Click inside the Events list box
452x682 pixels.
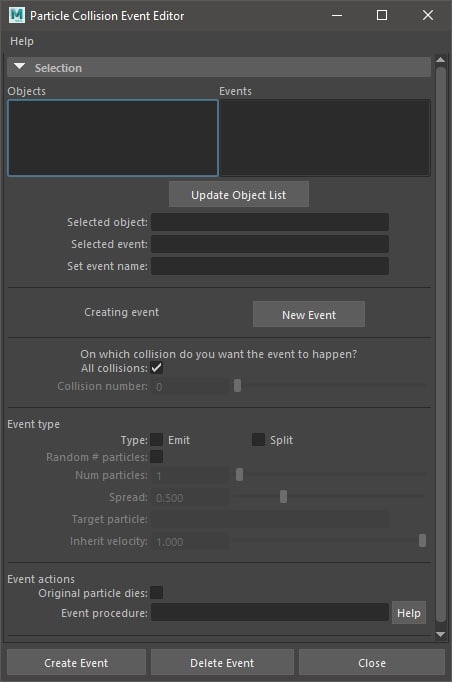(x=325, y=138)
